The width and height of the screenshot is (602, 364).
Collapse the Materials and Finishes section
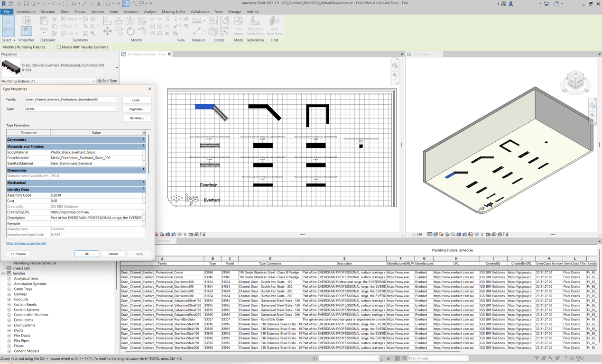pos(144,146)
